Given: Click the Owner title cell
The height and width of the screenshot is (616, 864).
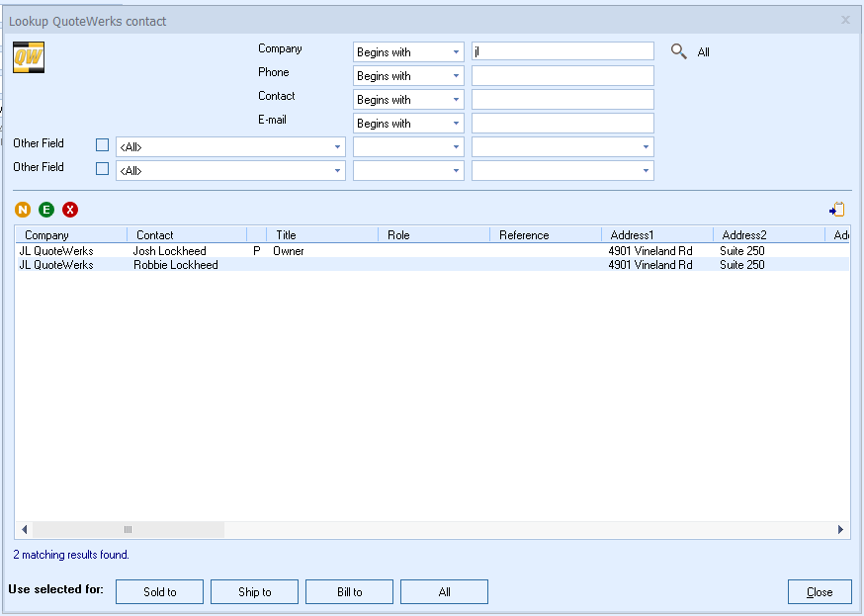Looking at the screenshot, I should (x=289, y=251).
